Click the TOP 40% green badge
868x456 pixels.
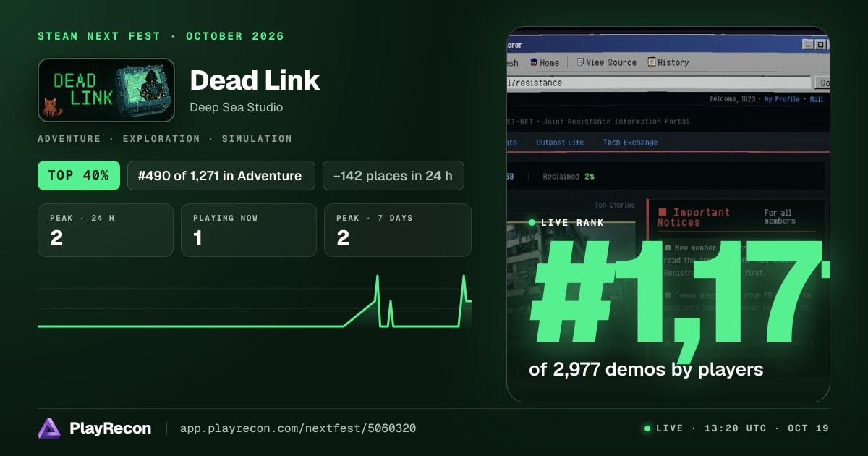point(79,175)
